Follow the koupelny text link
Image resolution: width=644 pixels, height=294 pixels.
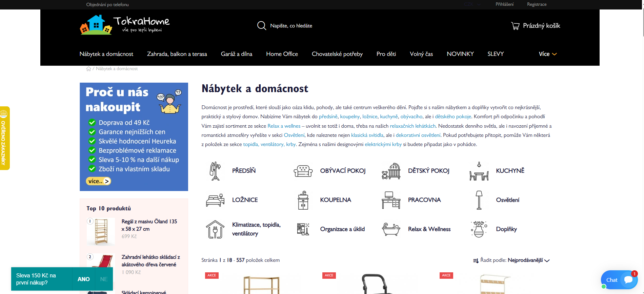click(x=350, y=117)
